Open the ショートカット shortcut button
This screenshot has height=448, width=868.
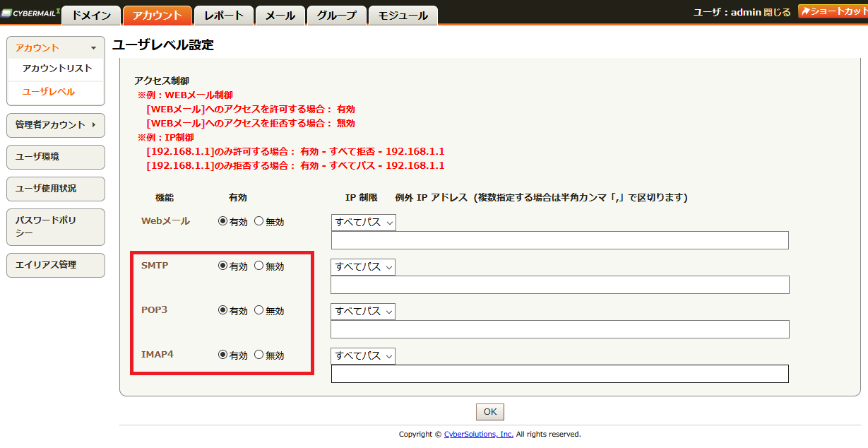833,11
